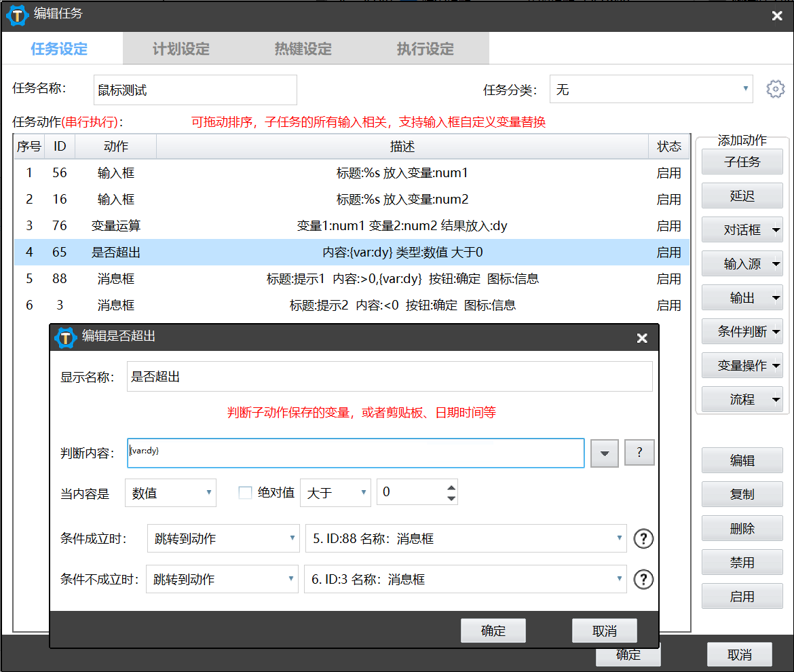The image size is (794, 672).
Task: Expand the 条件判断 add action menu
Action: coord(776,332)
